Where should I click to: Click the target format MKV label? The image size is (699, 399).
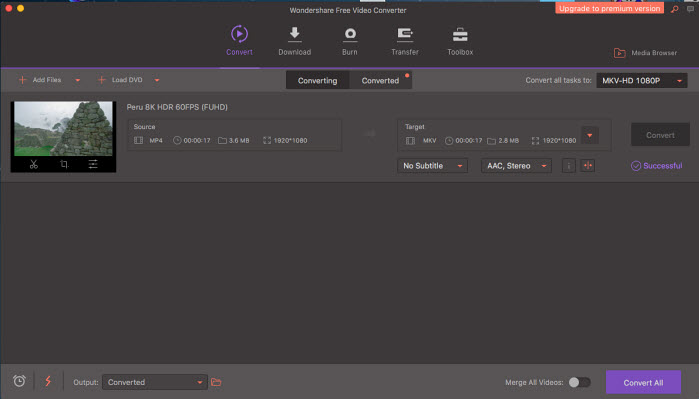tap(430, 140)
